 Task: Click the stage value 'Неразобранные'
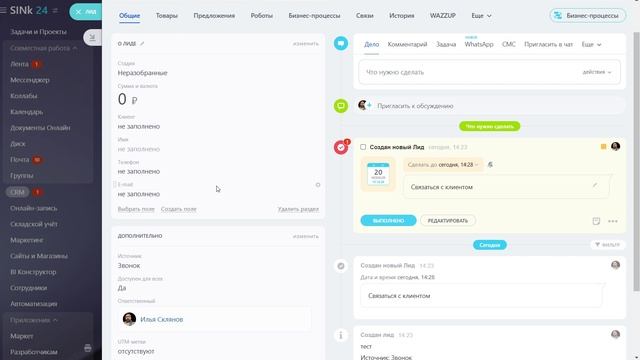tap(142, 73)
